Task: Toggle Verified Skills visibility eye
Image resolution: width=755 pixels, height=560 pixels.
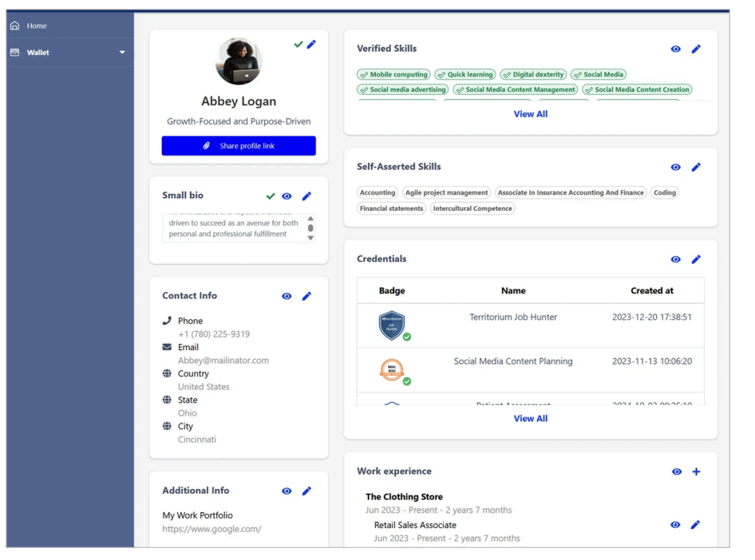Action: [676, 49]
